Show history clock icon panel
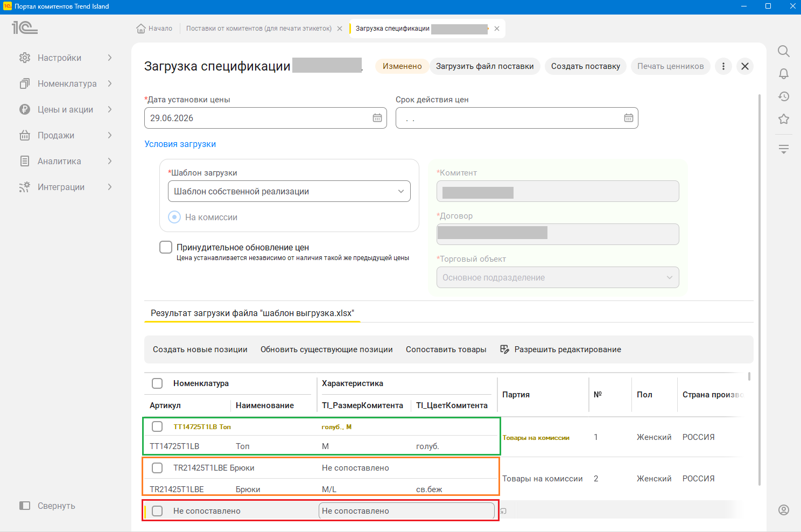801x532 pixels. click(784, 96)
